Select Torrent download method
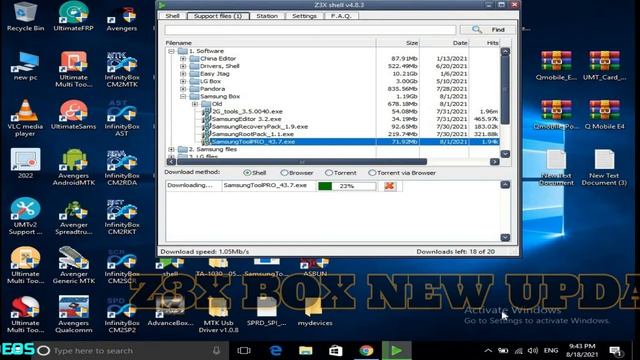 pos(341,173)
